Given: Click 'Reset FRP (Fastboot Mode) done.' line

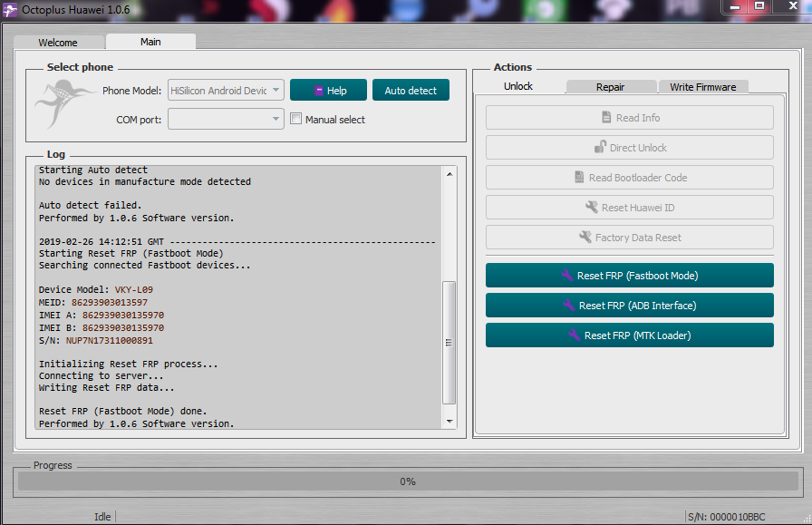Looking at the screenshot, I should tap(122, 411).
